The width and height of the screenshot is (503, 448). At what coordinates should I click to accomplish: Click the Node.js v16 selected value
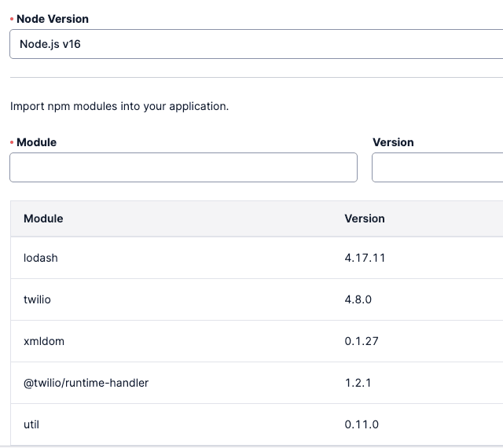(50, 44)
